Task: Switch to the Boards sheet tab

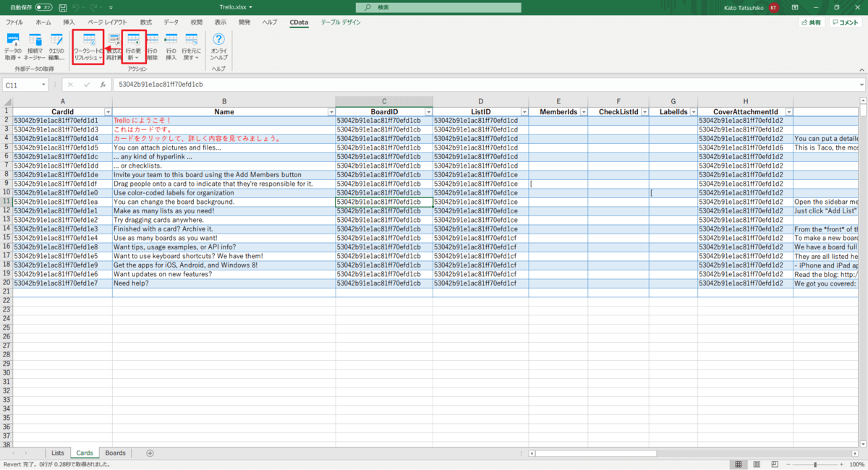Action: tap(115, 453)
